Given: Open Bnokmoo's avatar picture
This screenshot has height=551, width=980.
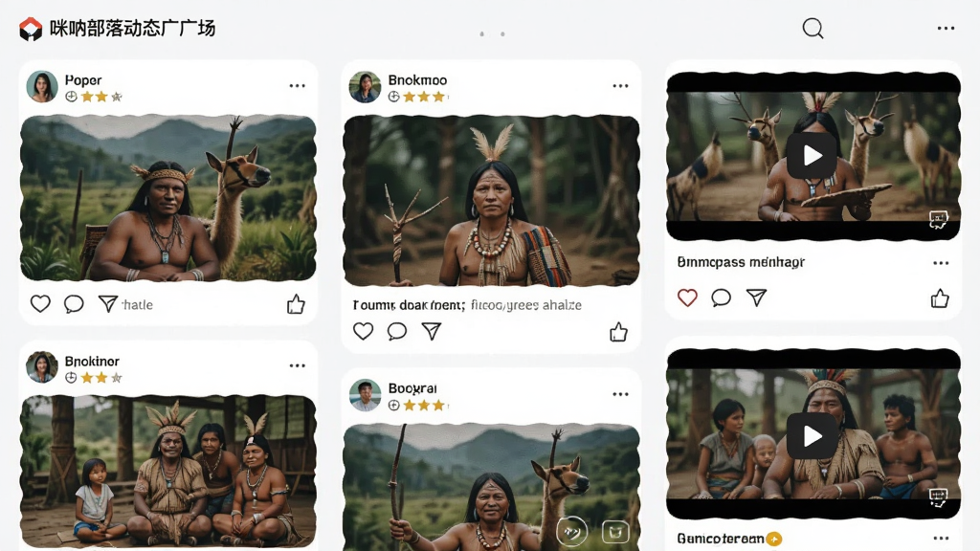Looking at the screenshot, I should click(365, 87).
